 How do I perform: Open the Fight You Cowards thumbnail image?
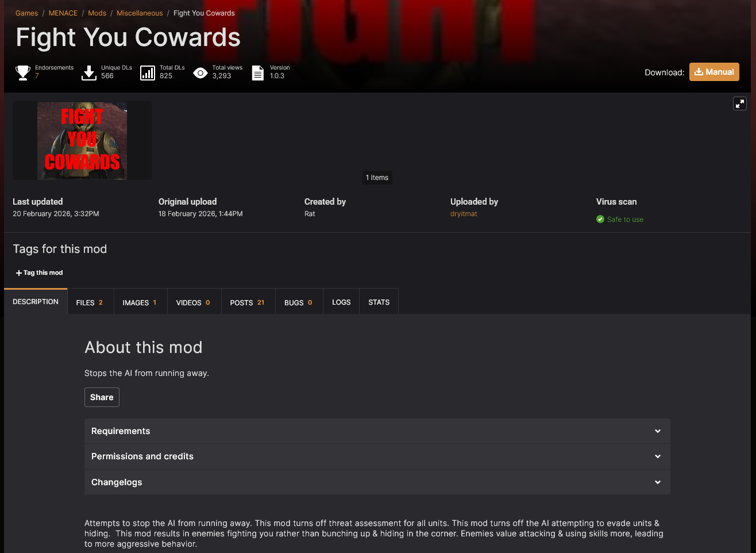pos(82,141)
